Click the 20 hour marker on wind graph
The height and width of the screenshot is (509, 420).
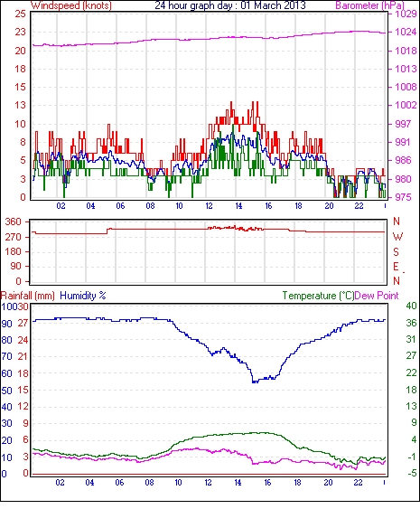[x=329, y=206]
